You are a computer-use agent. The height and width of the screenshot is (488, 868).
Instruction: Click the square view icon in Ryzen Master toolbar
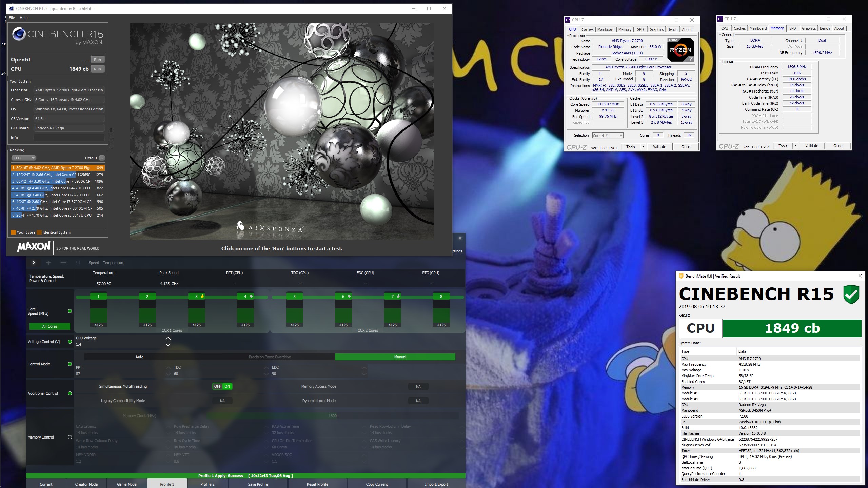coord(78,263)
